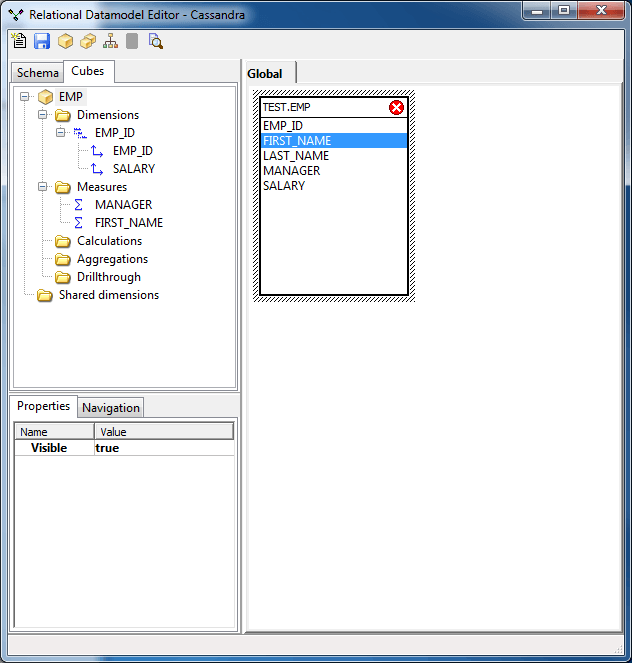Select the Aggregations tree label
632x663 pixels.
pyautogui.click(x=112, y=259)
